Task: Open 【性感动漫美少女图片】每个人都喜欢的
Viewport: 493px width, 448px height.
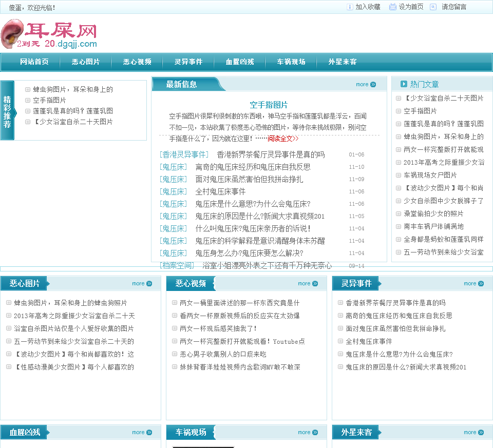Action: pos(74,367)
